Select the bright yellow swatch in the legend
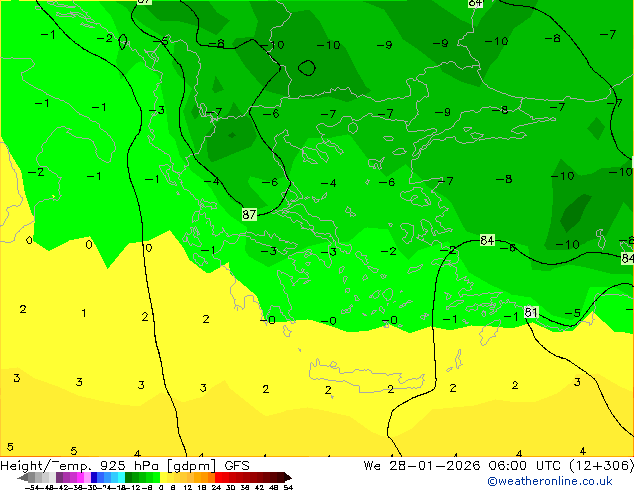 [163, 477]
